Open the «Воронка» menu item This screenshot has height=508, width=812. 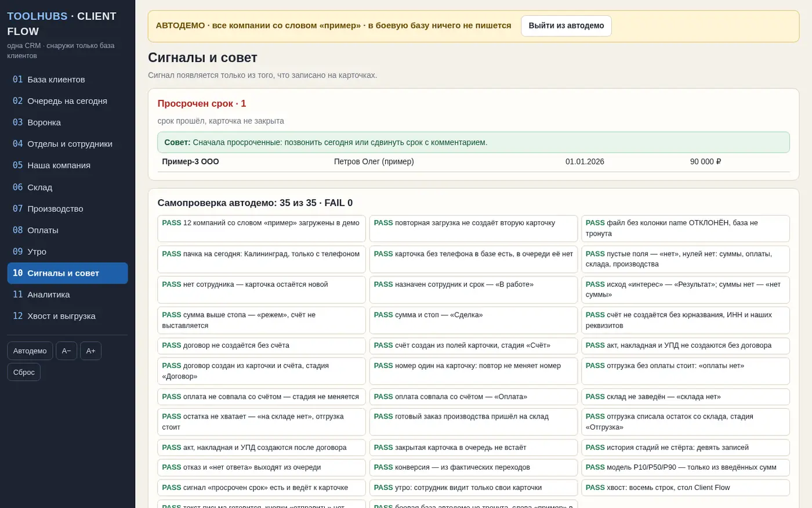[x=67, y=123]
